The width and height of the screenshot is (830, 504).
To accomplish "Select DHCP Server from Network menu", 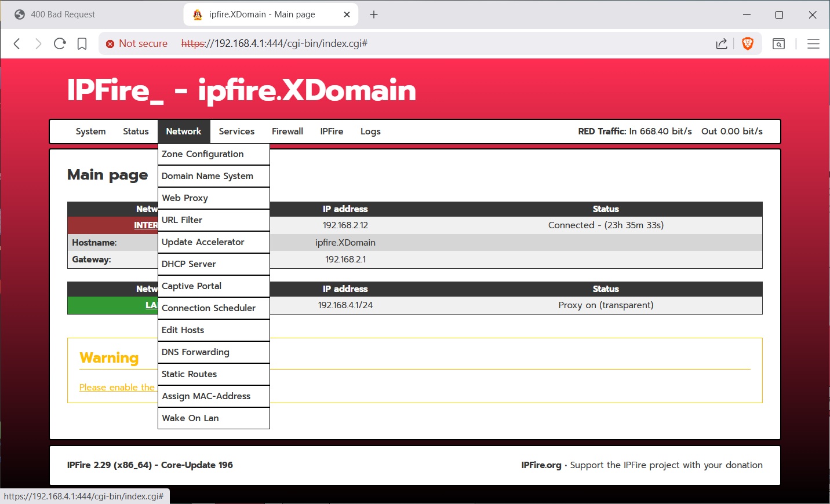I will click(x=189, y=264).
